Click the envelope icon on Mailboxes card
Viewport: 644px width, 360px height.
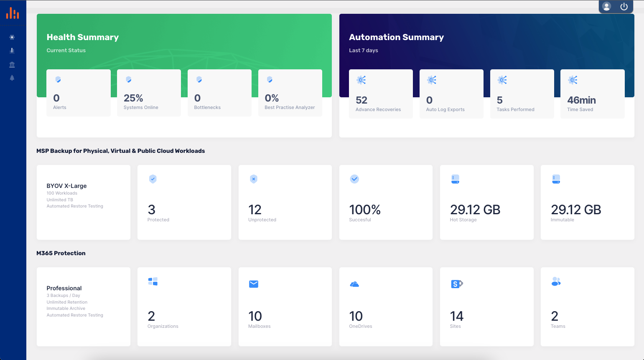[x=254, y=284]
